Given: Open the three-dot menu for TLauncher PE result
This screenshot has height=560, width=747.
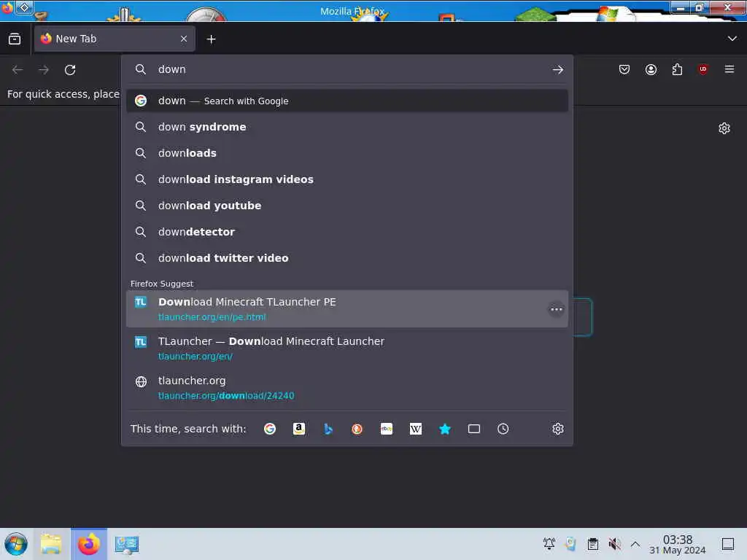Looking at the screenshot, I should 556,309.
